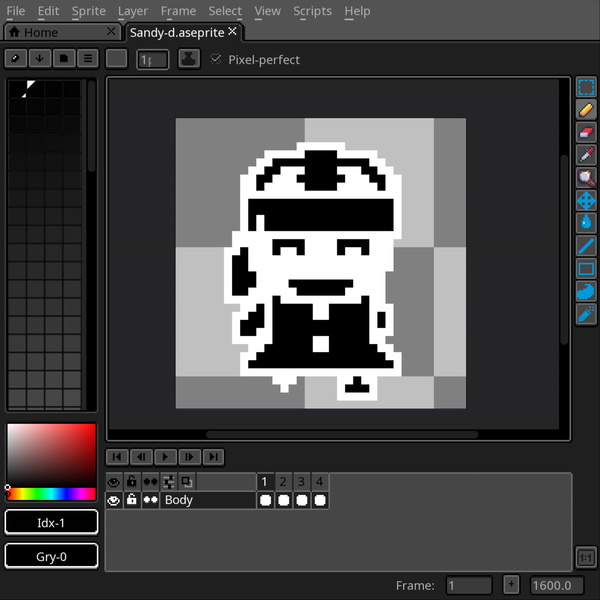Open the Sprite menu
600x600 pixels.
89,11
